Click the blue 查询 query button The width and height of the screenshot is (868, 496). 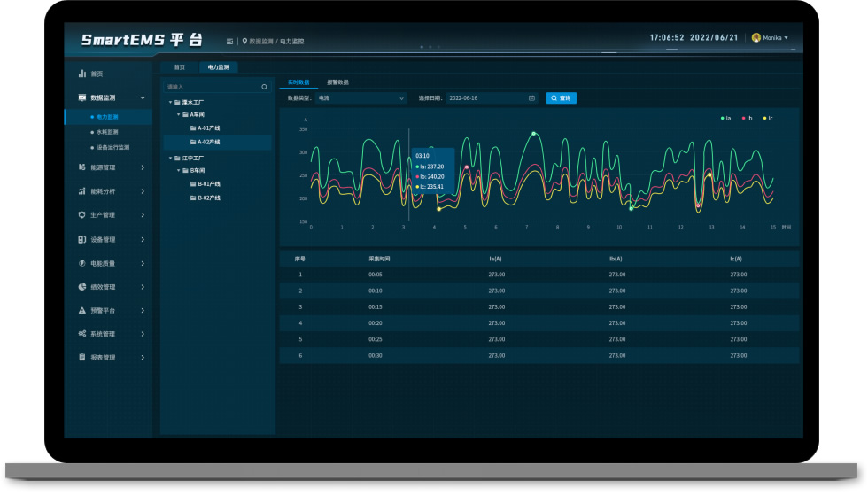point(561,97)
